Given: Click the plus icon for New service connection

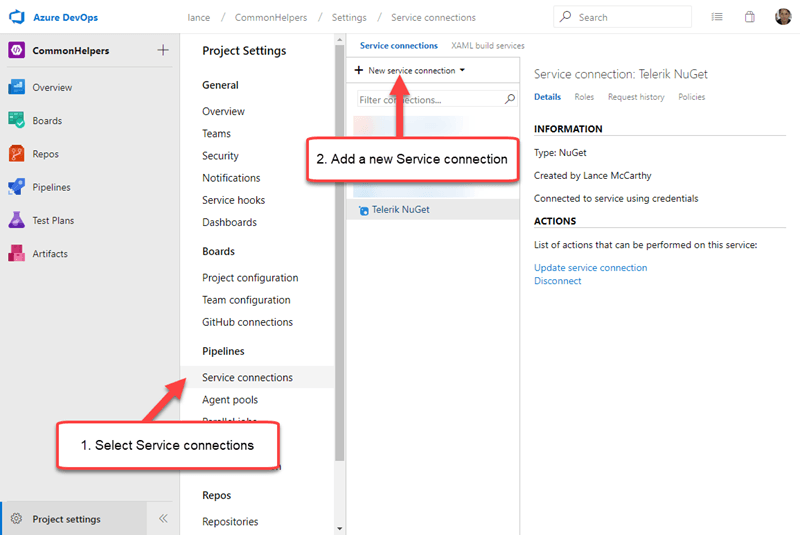Looking at the screenshot, I should coord(359,70).
